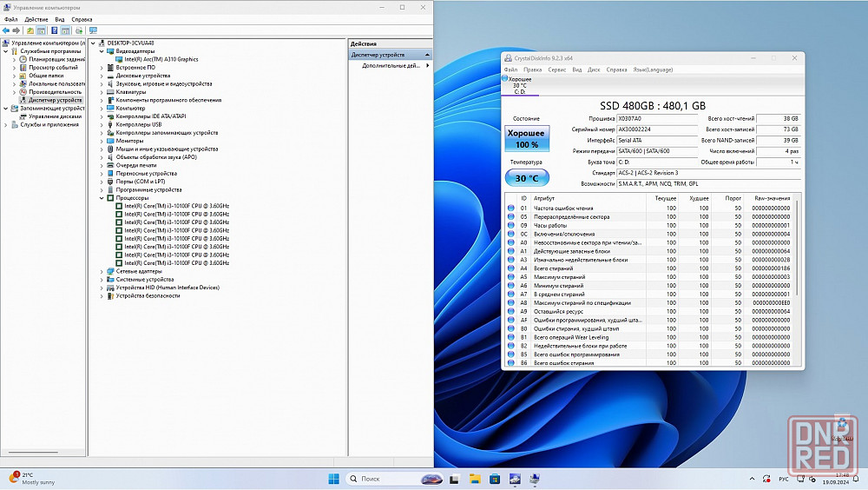Expand the Сетевые адаптеры node
The width and height of the screenshot is (868, 490).
coord(102,271)
